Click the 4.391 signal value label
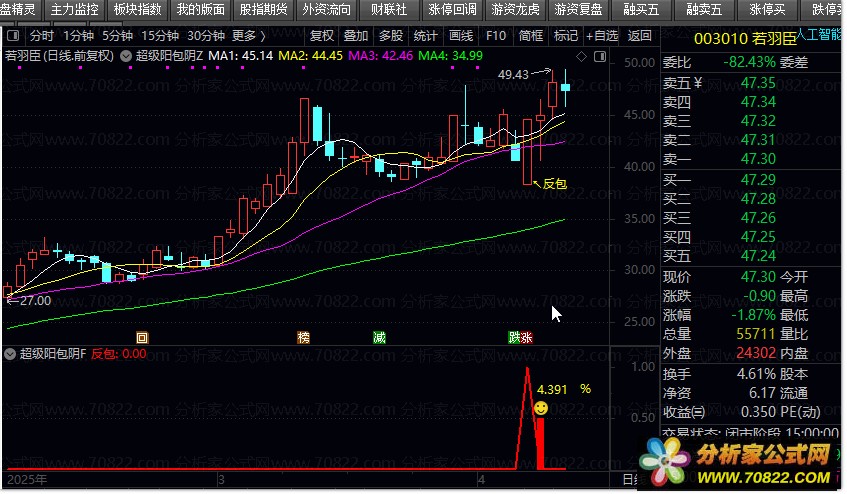Image resolution: width=847 pixels, height=494 pixels. pyautogui.click(x=552, y=390)
